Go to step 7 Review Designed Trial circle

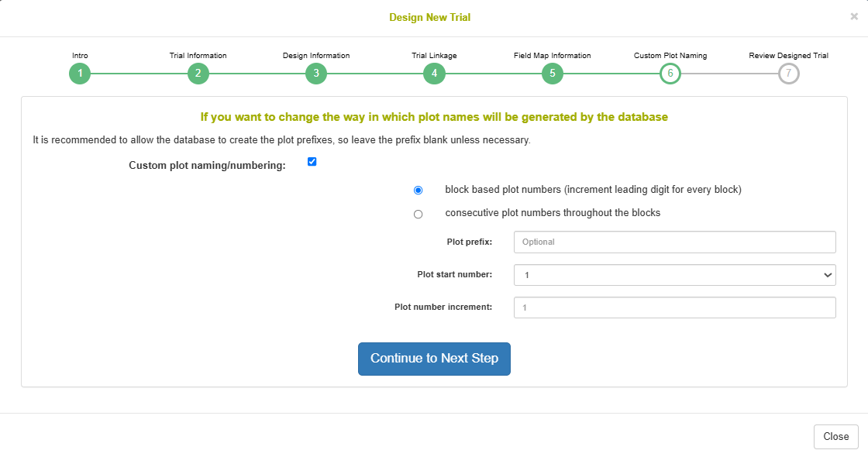(789, 74)
